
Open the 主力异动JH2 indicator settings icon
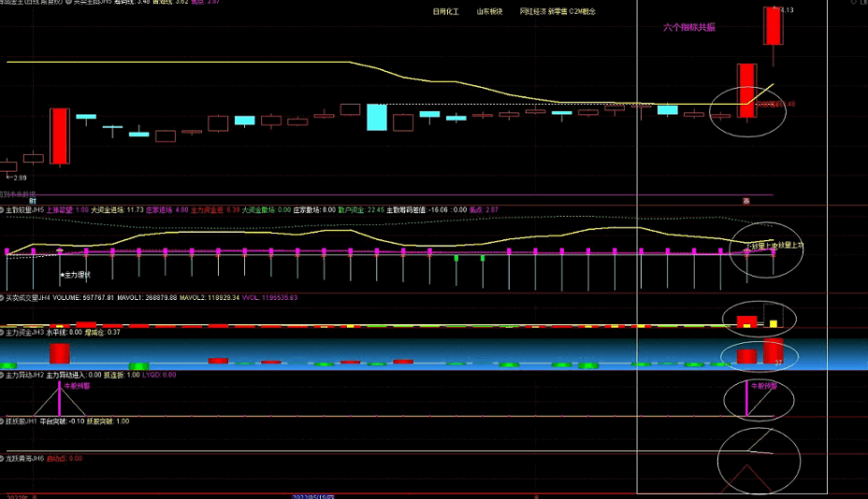click(x=2, y=375)
